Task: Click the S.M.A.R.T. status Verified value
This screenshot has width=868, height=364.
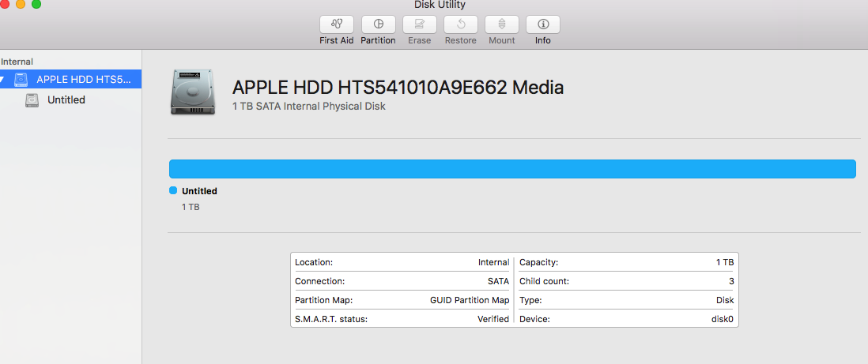Action: (x=493, y=319)
